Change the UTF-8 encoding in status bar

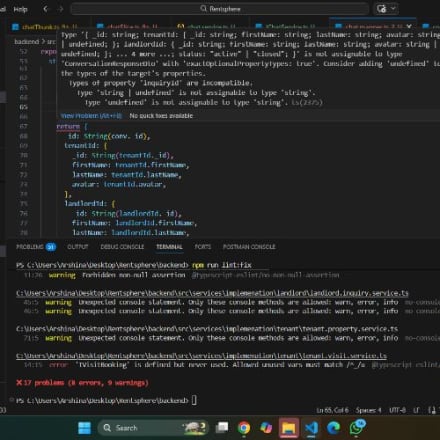pyautogui.click(x=397, y=410)
